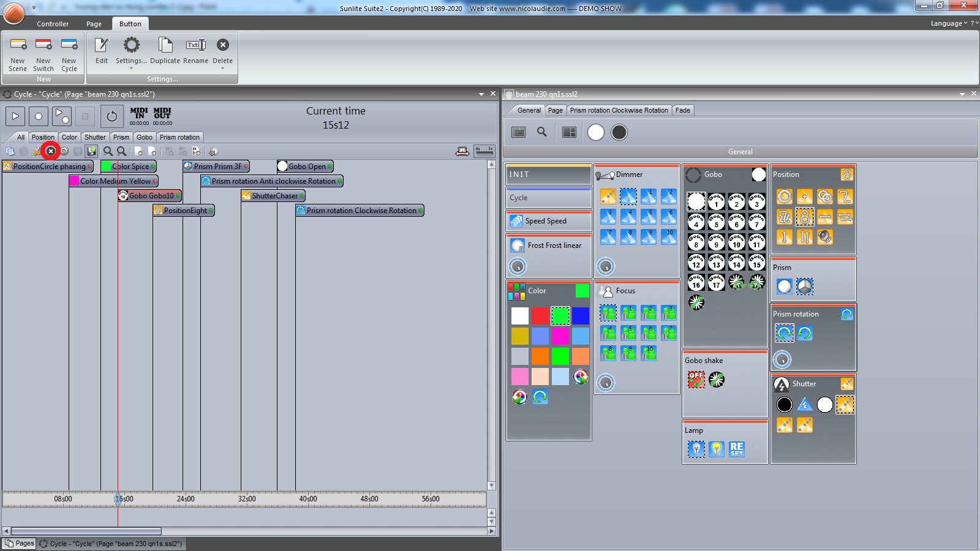The width and height of the screenshot is (980, 551).
Task: Select the Prism rotation filter tab in cycle
Action: [179, 137]
